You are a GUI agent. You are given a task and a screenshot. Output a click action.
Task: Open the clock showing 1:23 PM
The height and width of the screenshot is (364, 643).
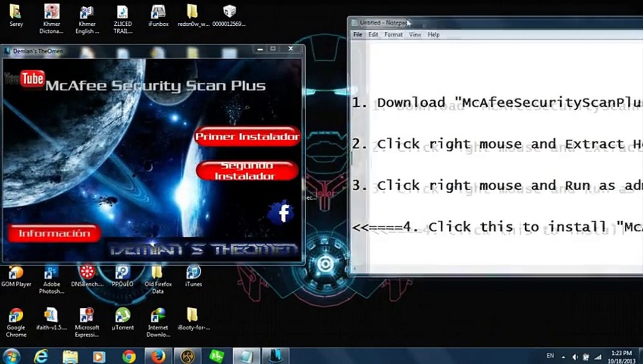[621, 356]
